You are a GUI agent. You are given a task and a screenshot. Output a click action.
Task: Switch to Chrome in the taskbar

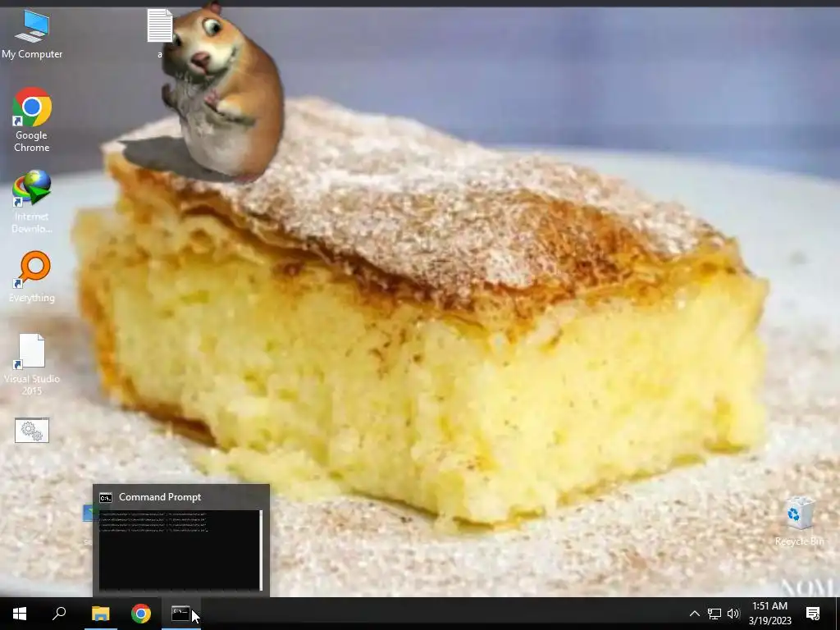141,614
